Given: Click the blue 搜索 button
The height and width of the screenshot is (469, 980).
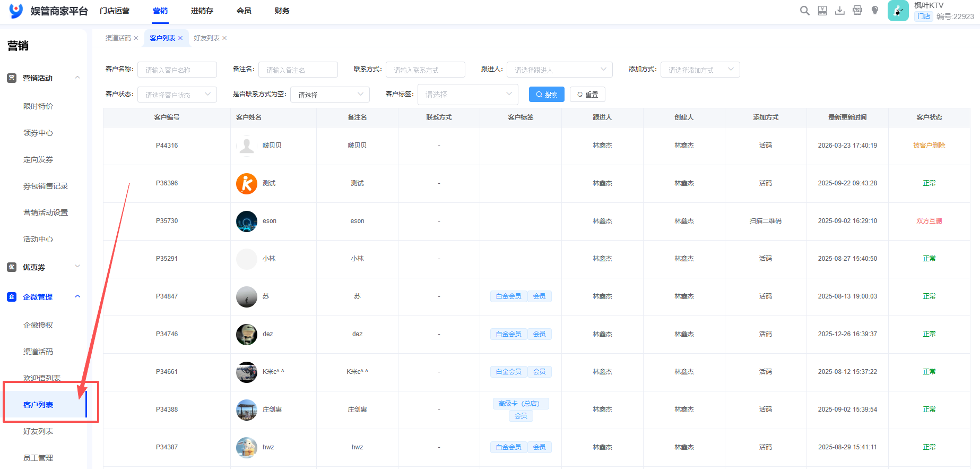Looking at the screenshot, I should [546, 95].
